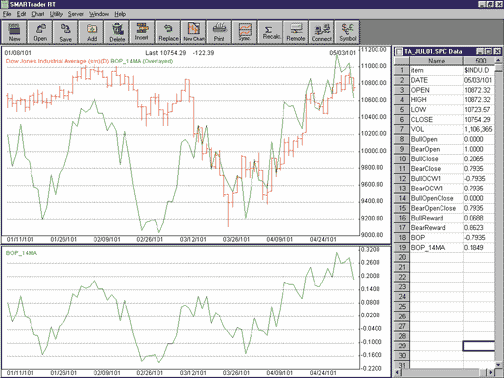Click the Name column header

[x=436, y=61]
